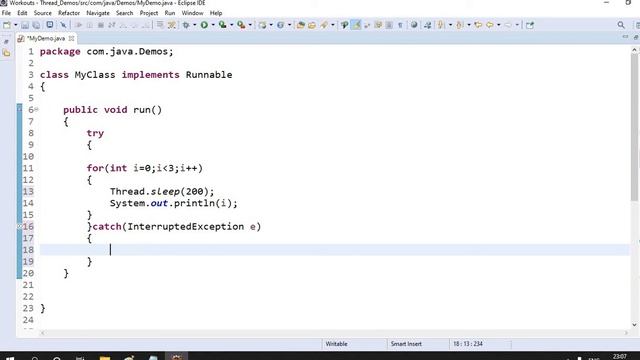Viewport: 640px width, 360px height.
Task: Minimize the editor area button
Action: 625,37
